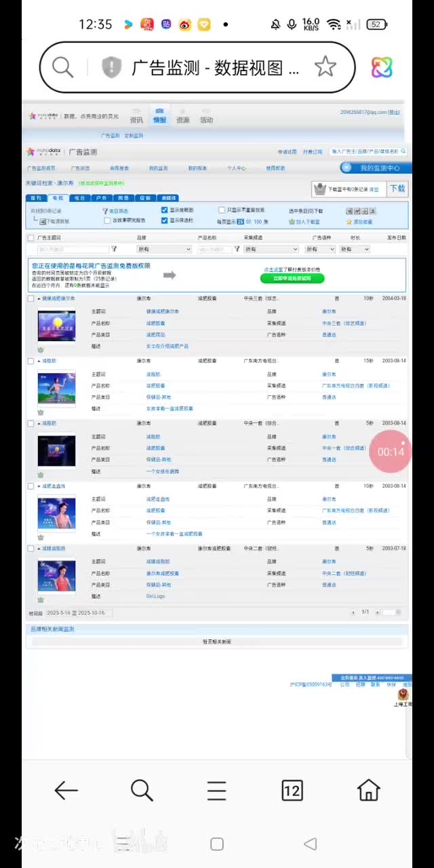Click 女士在介绍减肥产品 description link
The height and width of the screenshot is (868, 434).
(167, 346)
